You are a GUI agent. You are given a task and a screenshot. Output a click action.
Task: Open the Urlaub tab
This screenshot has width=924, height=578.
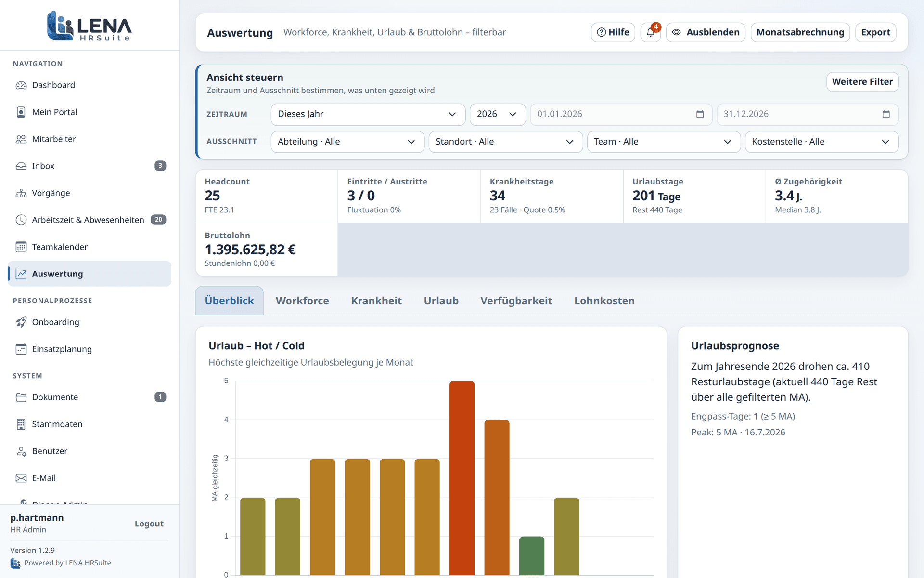(441, 301)
